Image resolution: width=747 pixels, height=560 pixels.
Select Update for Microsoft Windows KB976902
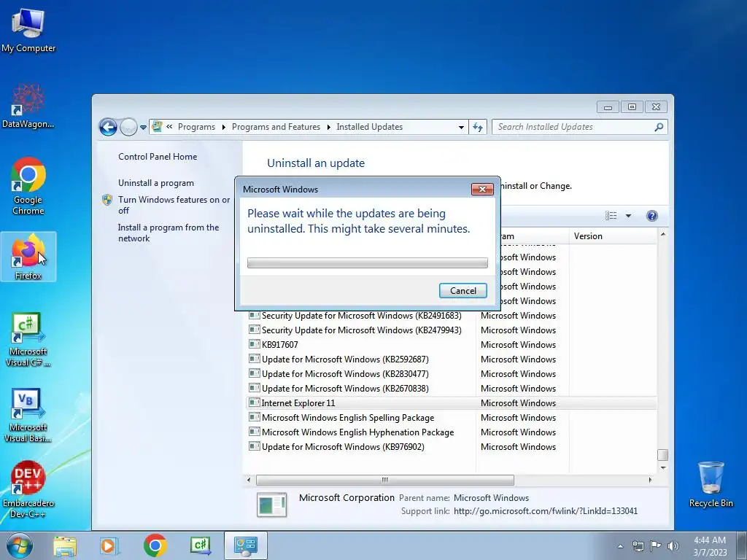pyautogui.click(x=452, y=447)
